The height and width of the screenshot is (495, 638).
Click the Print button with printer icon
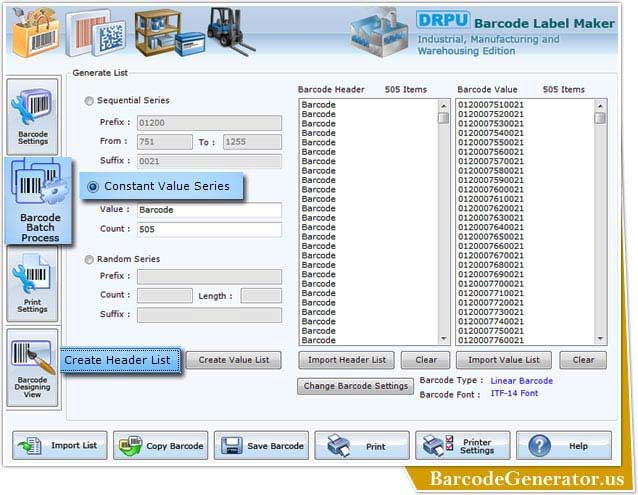(x=362, y=445)
